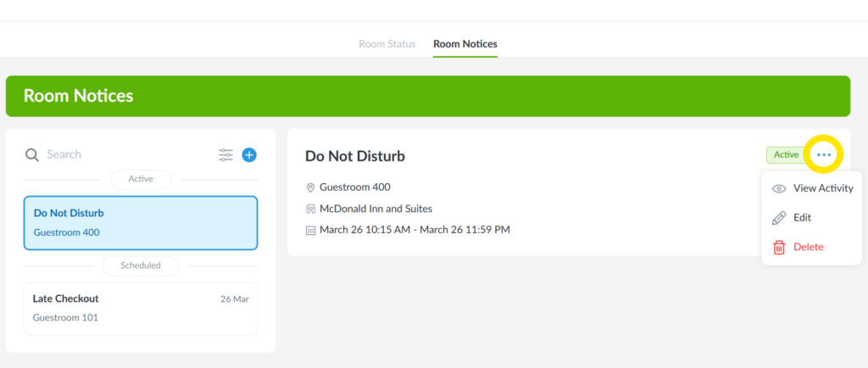The image size is (868, 368).
Task: Select the Room Notices tab
Action: click(465, 43)
